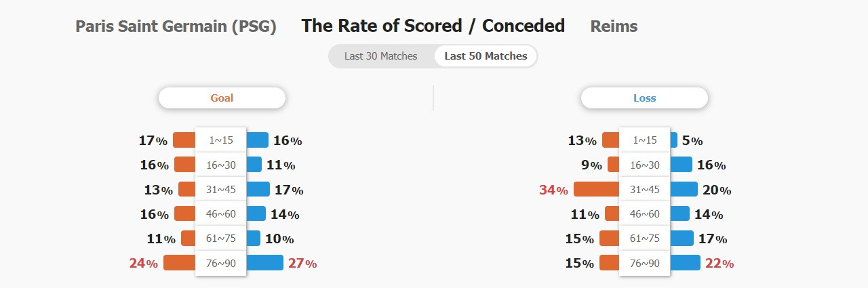The height and width of the screenshot is (288, 868).
Task: Select the 31~45 interval in Loss chart
Action: pyautogui.click(x=645, y=189)
